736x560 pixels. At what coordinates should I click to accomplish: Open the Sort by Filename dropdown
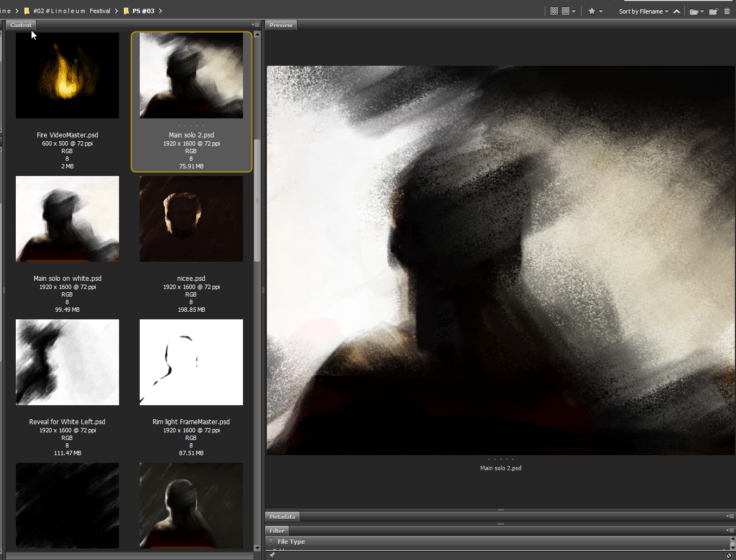click(x=644, y=11)
